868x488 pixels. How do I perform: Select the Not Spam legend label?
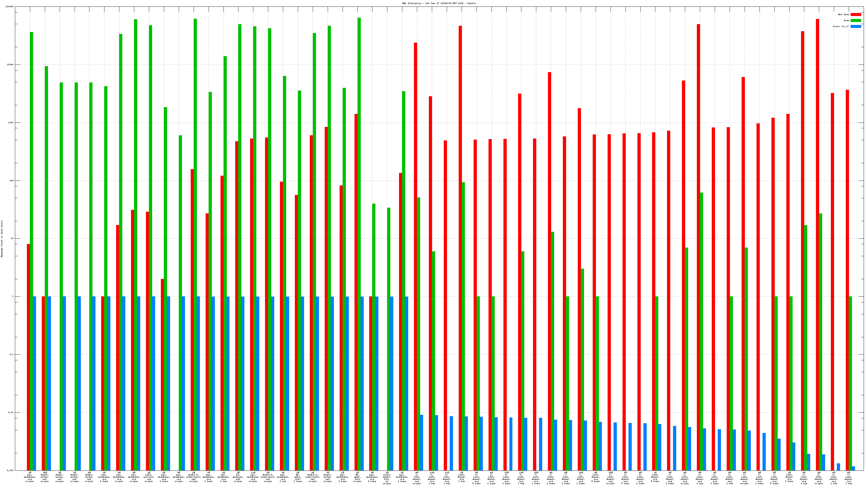coord(844,14)
